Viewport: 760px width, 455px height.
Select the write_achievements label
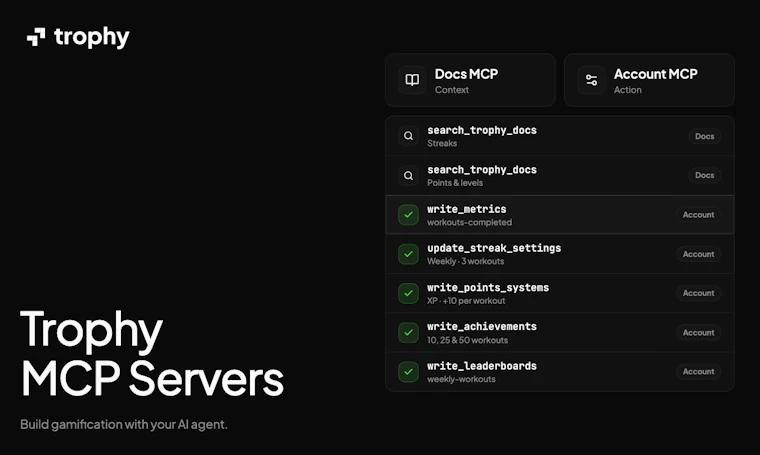coord(482,327)
